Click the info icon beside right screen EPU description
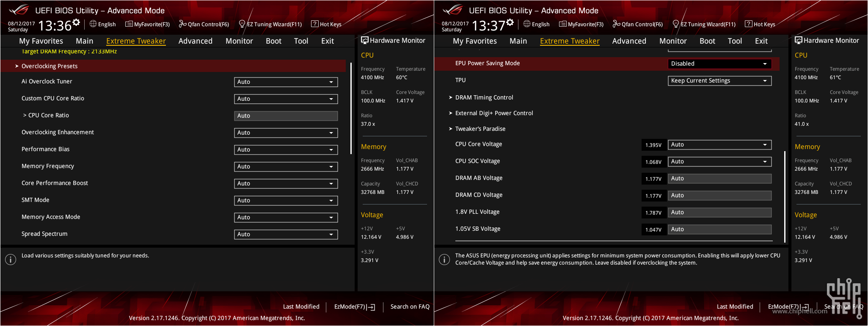Viewport: 868px width, 326px height. (444, 259)
